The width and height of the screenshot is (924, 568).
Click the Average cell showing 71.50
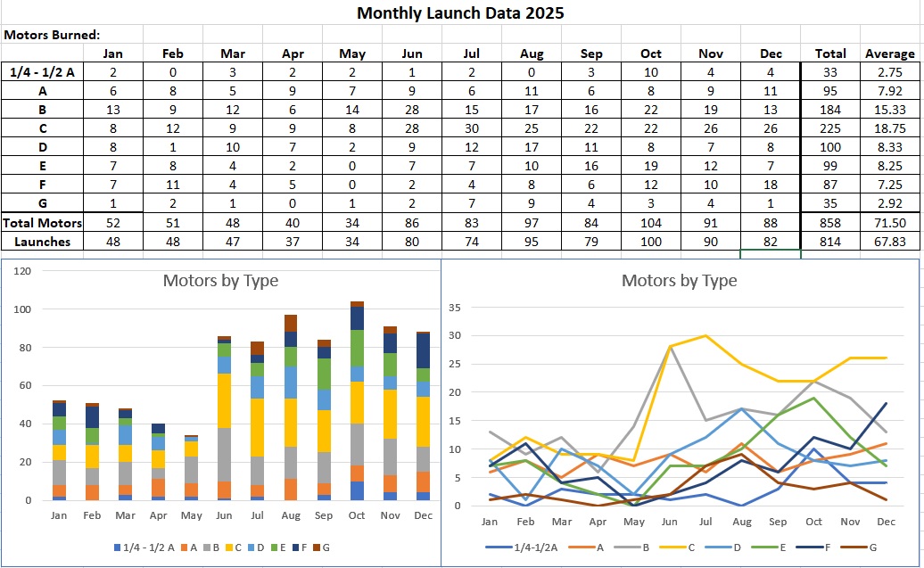point(889,223)
